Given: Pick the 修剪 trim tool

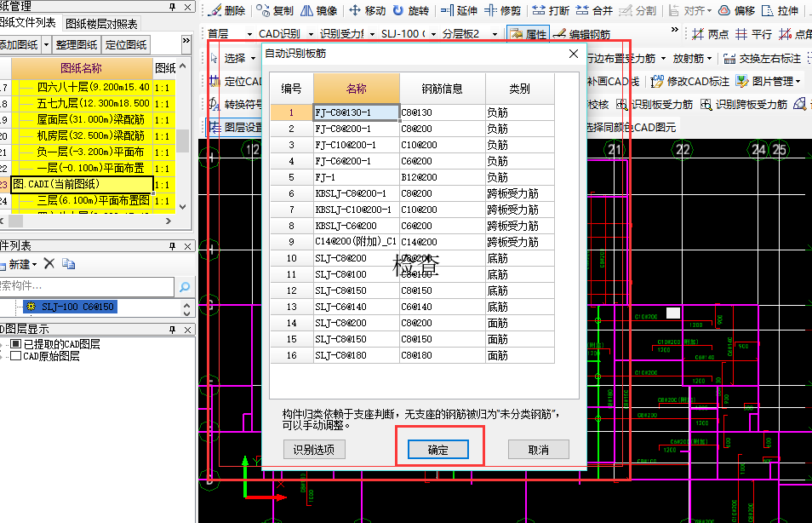Looking at the screenshot, I should point(503,10).
